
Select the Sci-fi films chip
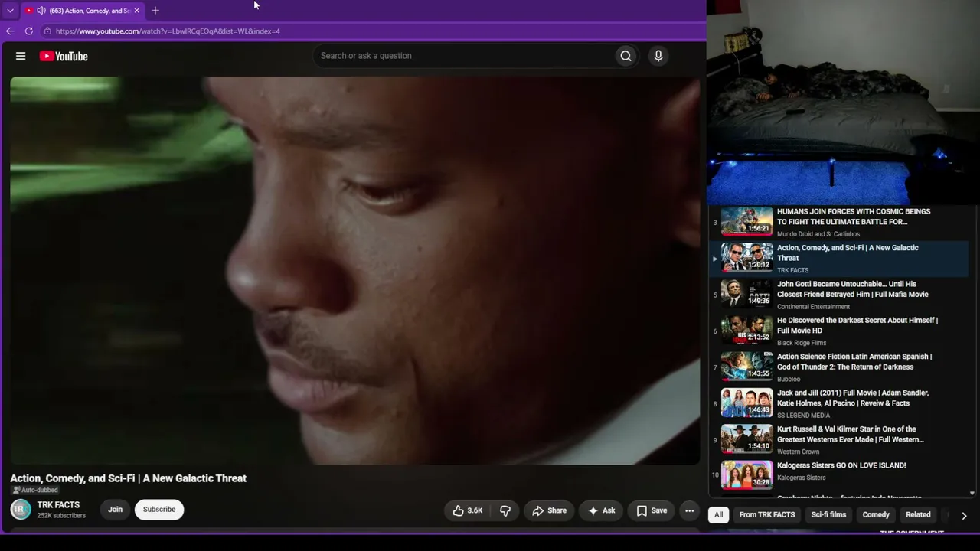[828, 515]
